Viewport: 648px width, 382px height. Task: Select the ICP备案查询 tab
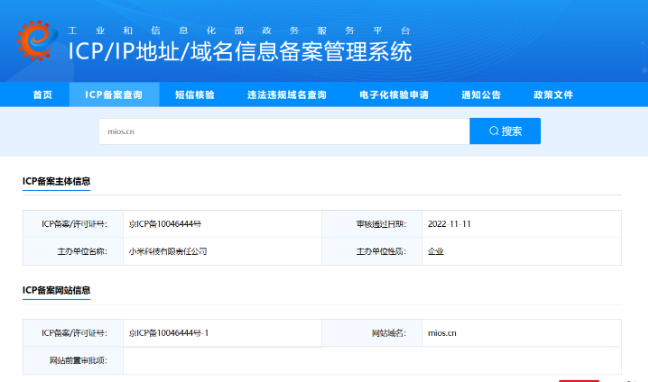(114, 95)
